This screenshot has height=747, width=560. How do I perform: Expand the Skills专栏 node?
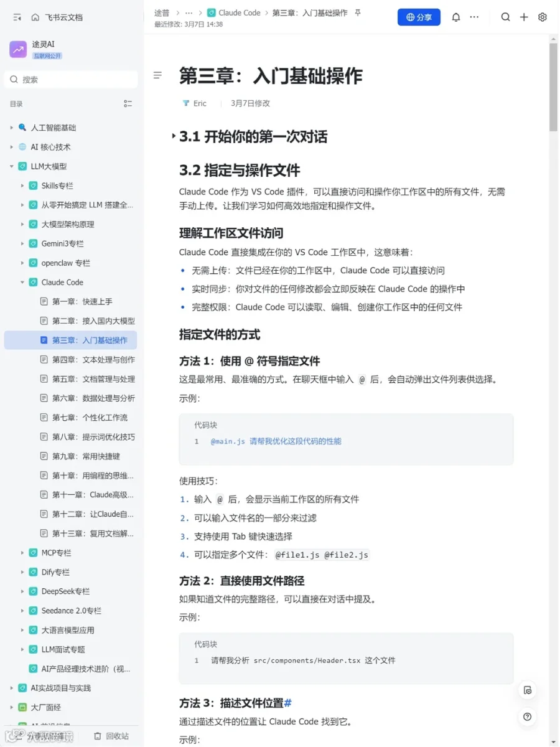(22, 186)
